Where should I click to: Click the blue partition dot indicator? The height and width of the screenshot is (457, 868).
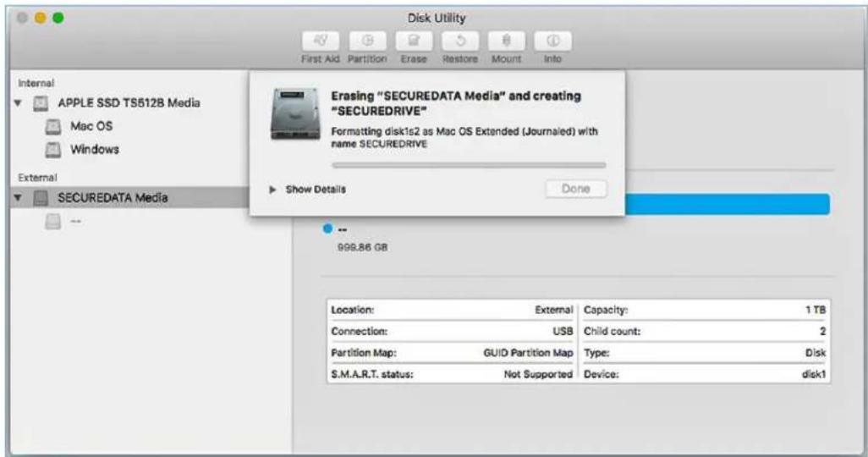[327, 228]
